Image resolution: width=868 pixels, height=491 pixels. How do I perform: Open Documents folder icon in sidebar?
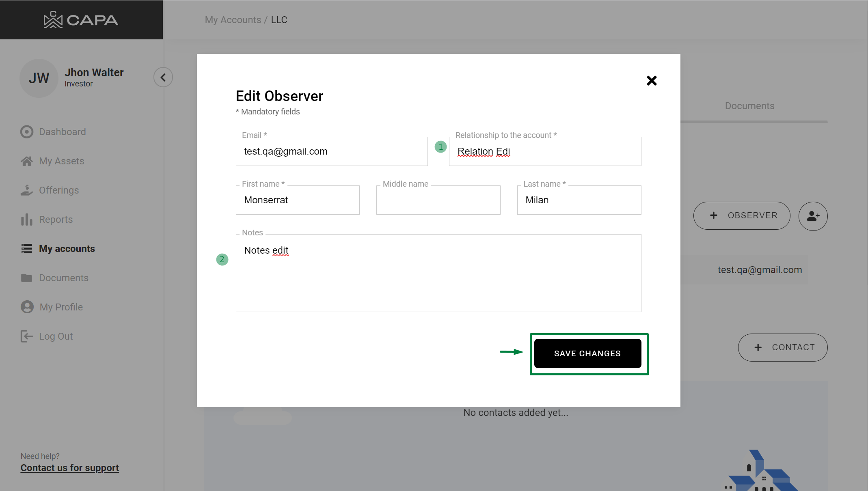coord(27,278)
